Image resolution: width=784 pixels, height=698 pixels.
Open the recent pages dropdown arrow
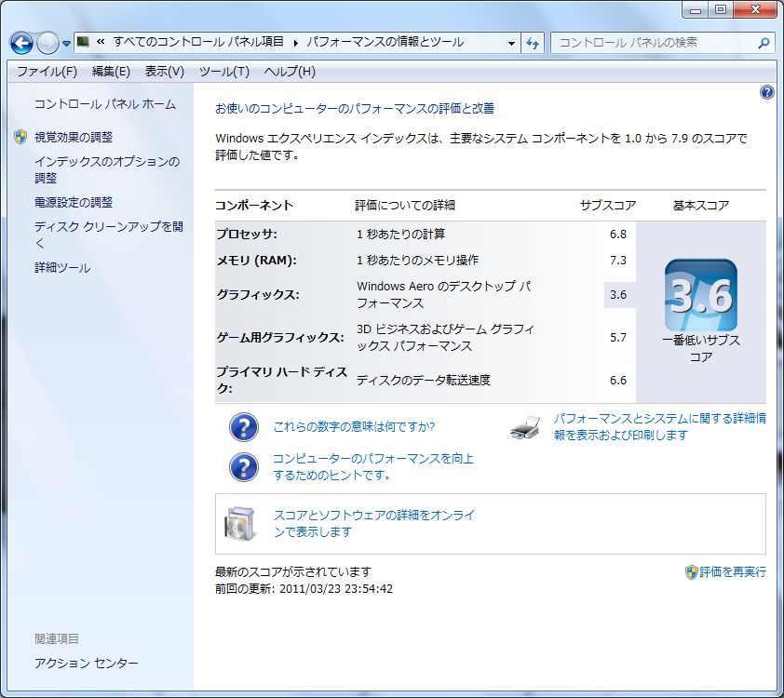click(x=66, y=44)
